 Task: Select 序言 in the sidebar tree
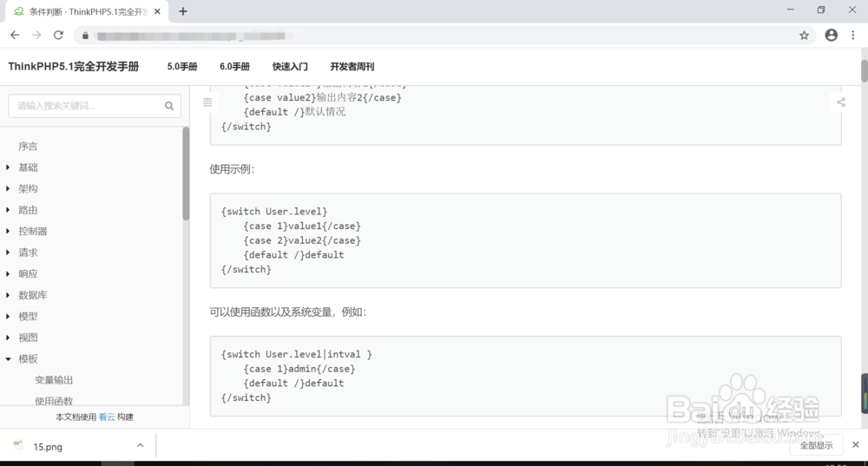(28, 146)
